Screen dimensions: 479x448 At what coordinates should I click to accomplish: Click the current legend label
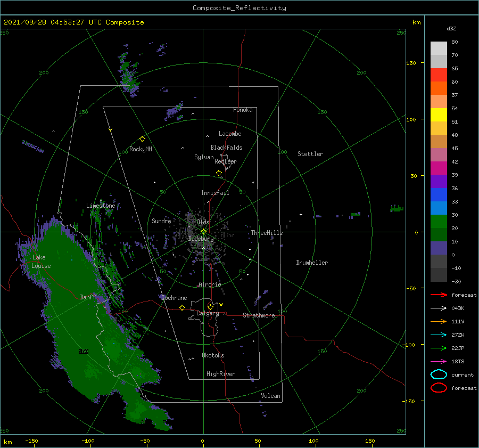click(x=462, y=374)
